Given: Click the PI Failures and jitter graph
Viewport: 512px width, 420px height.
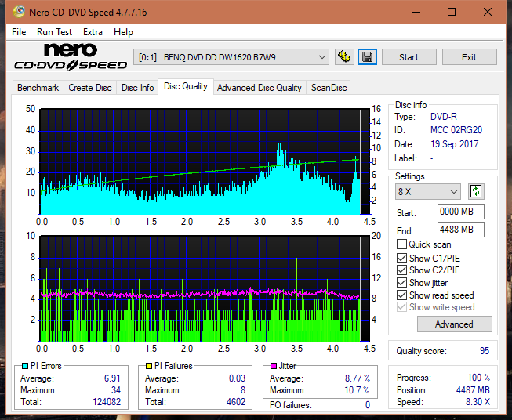Looking at the screenshot, I should tap(205, 289).
